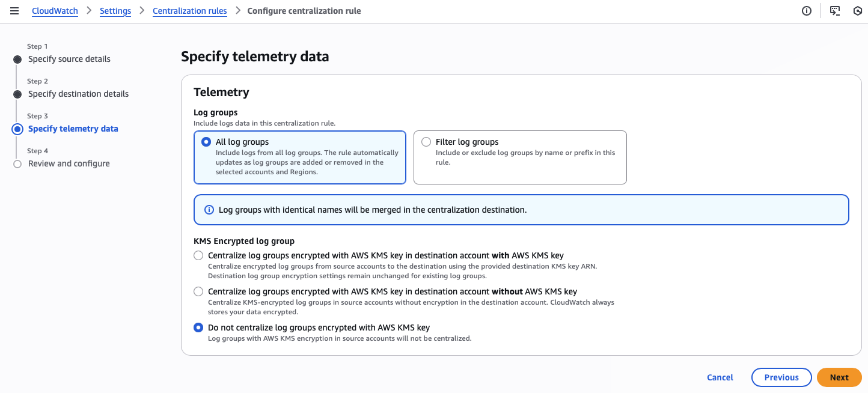Select centralize without AWS KMS key option
The width and height of the screenshot is (868, 393).
click(x=198, y=291)
